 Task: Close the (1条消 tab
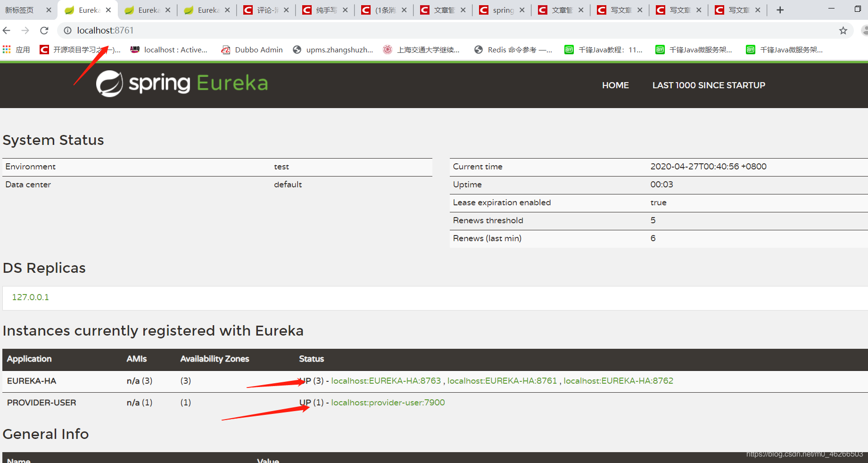point(404,10)
